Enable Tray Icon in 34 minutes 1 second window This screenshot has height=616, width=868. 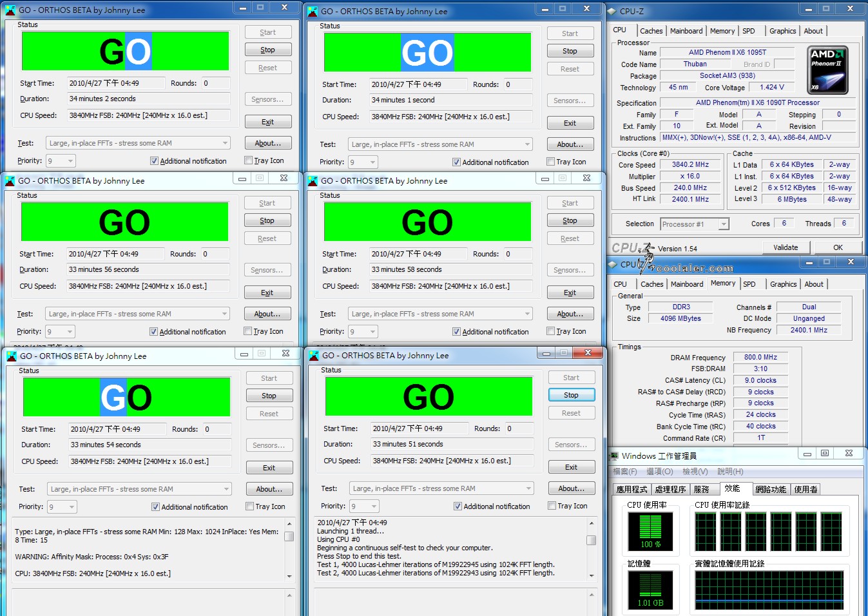click(551, 162)
